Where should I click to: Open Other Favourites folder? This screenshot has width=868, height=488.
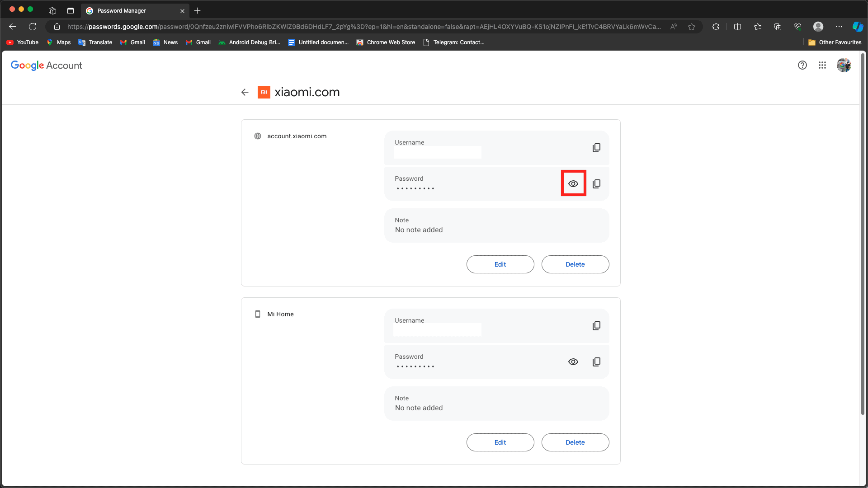tap(835, 42)
